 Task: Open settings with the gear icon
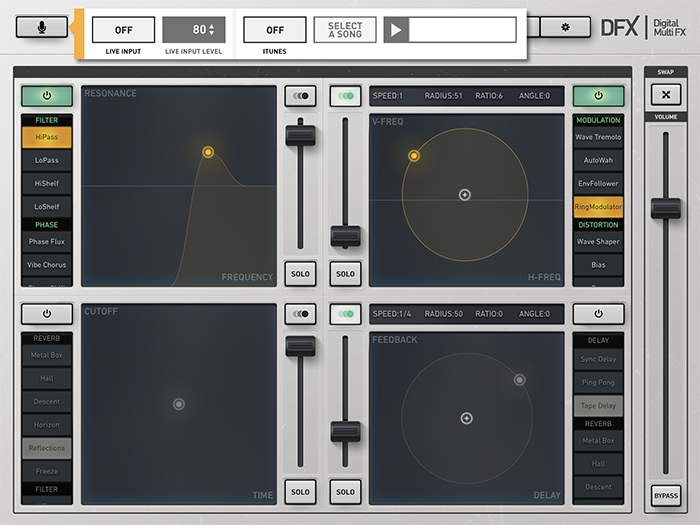565,27
